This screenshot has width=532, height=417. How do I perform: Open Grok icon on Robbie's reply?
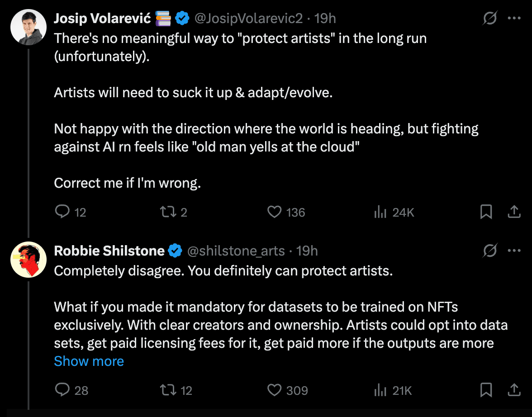490,250
